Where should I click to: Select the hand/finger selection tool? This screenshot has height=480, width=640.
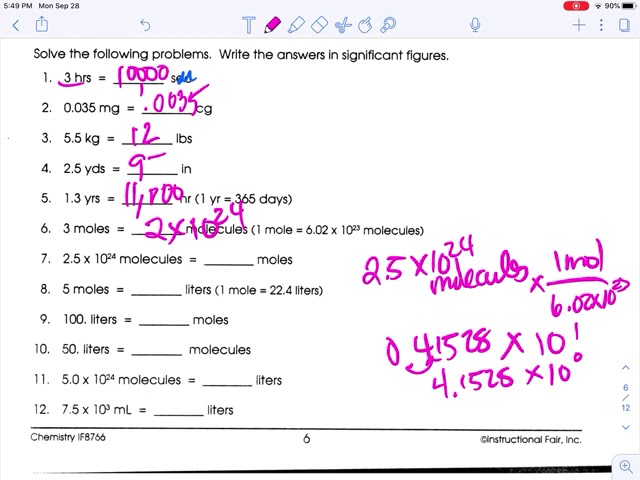(x=365, y=25)
